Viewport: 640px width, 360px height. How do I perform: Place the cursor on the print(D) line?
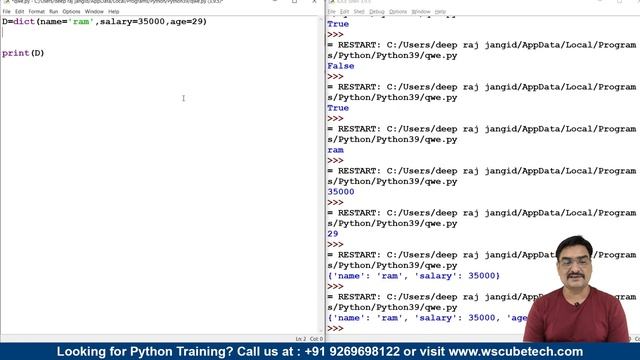pos(23,53)
